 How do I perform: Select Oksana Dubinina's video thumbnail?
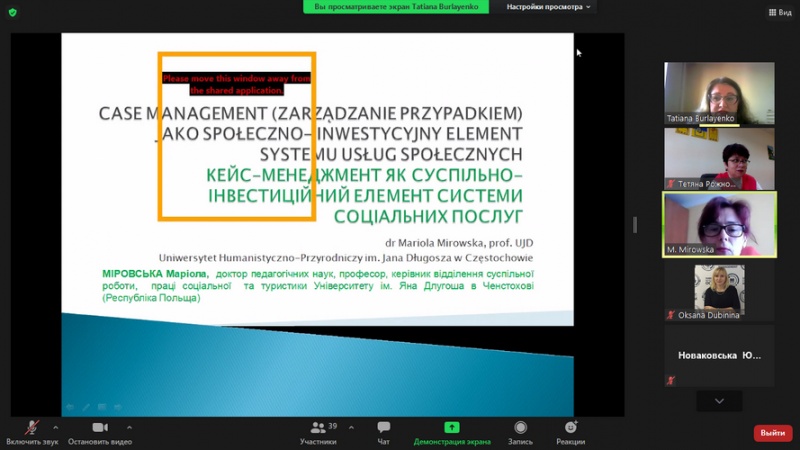click(x=719, y=291)
